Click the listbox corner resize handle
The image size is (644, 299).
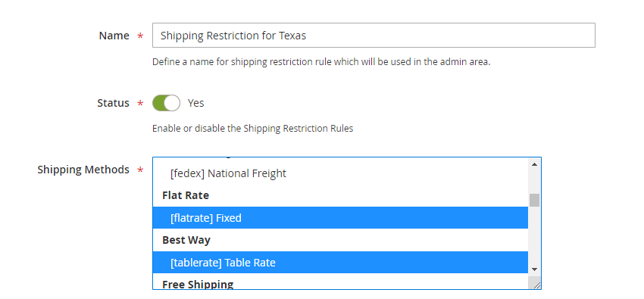pyautogui.click(x=535, y=282)
